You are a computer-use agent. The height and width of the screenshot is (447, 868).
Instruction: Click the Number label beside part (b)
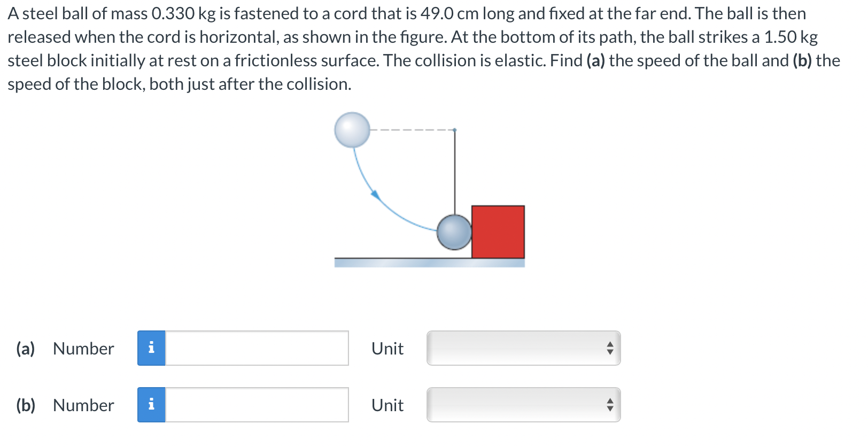tap(83, 405)
